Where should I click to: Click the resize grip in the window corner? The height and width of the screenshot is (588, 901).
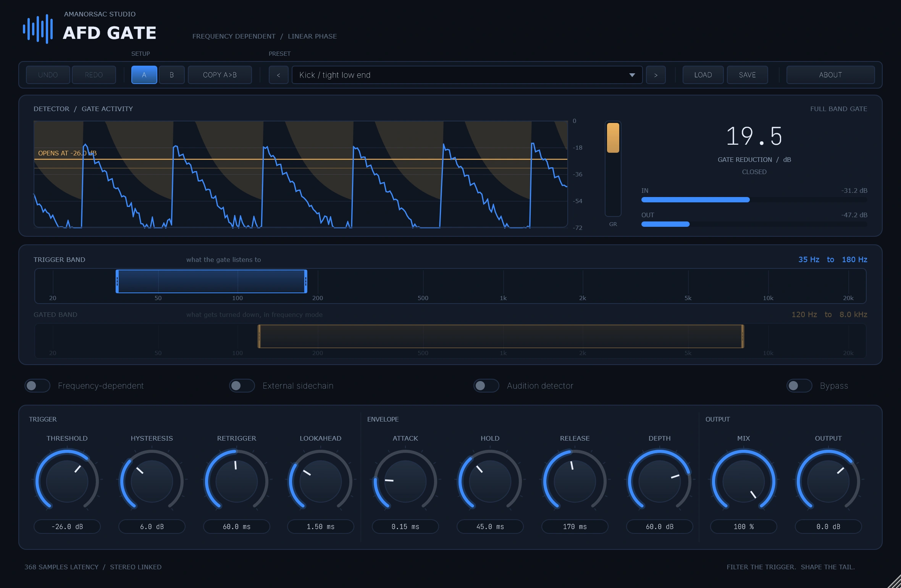pyautogui.click(x=893, y=581)
